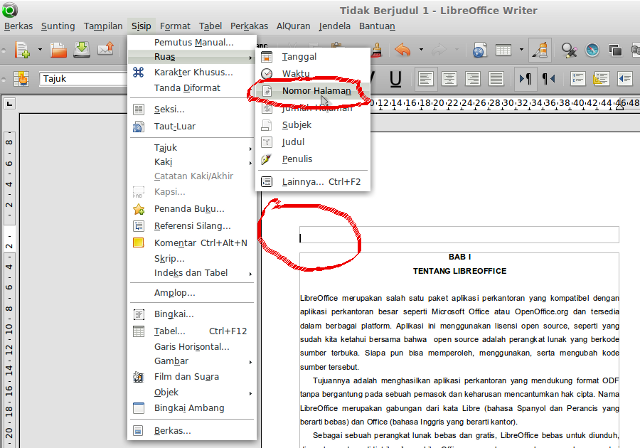640x448 pixels.
Task: Open the New Document dropdown arrow
Action: pyautogui.click(x=40, y=50)
